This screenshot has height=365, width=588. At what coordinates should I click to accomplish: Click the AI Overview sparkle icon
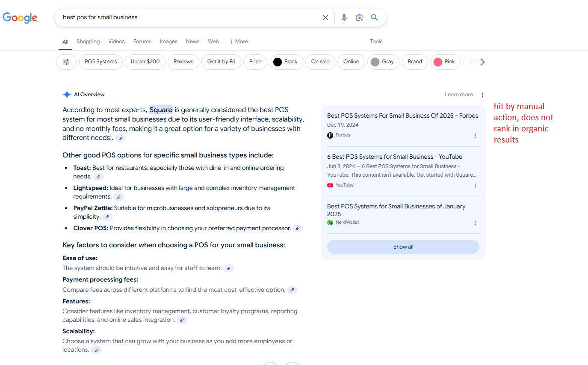click(67, 94)
